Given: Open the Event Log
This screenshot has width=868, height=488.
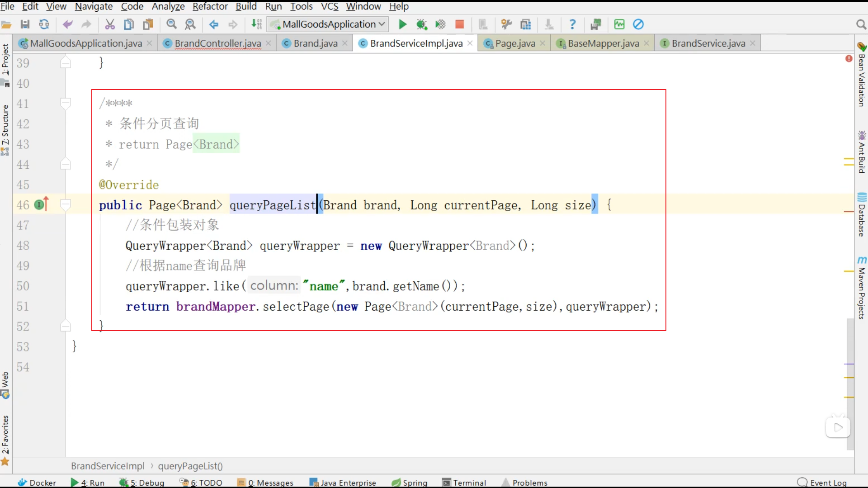Looking at the screenshot, I should 829,483.
